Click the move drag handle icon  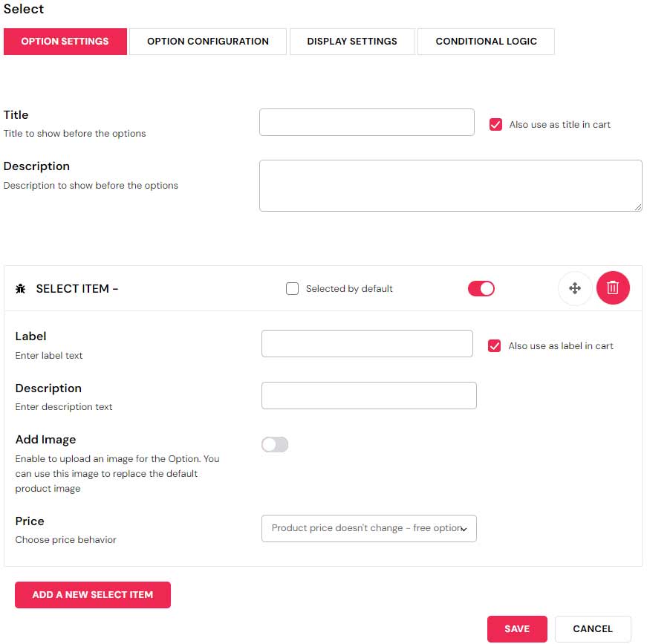574,288
